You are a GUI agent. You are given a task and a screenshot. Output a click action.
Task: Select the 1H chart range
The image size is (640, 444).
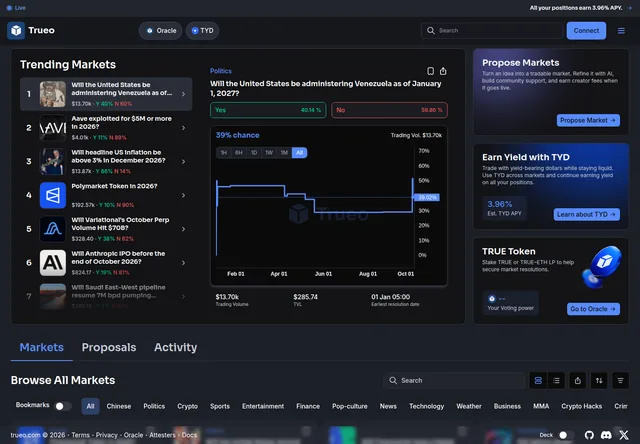click(224, 153)
